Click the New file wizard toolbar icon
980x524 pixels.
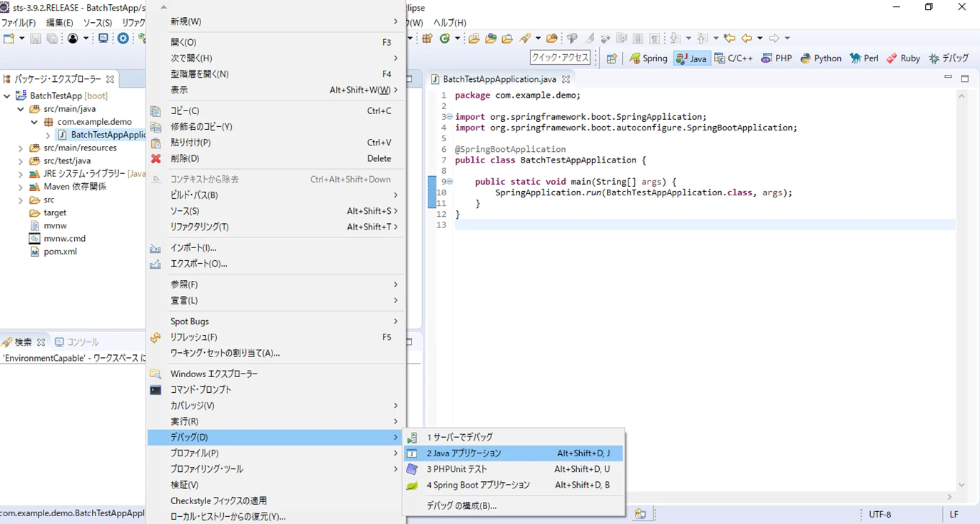pyautogui.click(x=9, y=38)
